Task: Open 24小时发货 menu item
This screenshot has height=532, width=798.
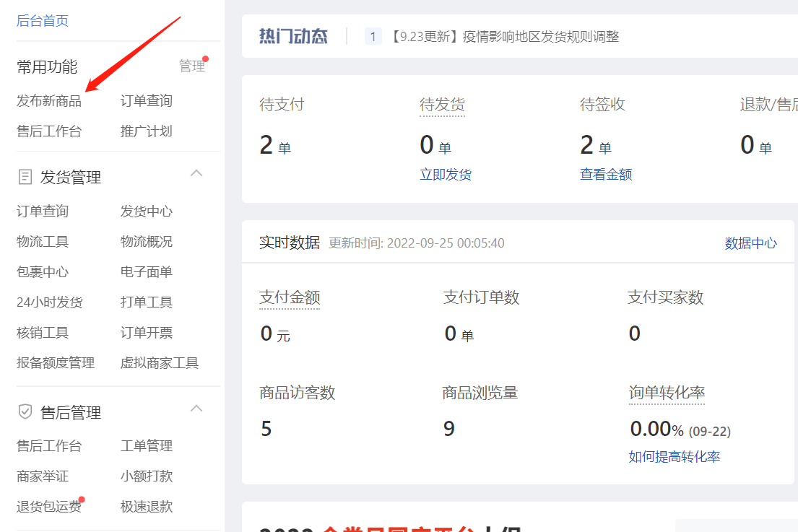Action: click(x=49, y=302)
